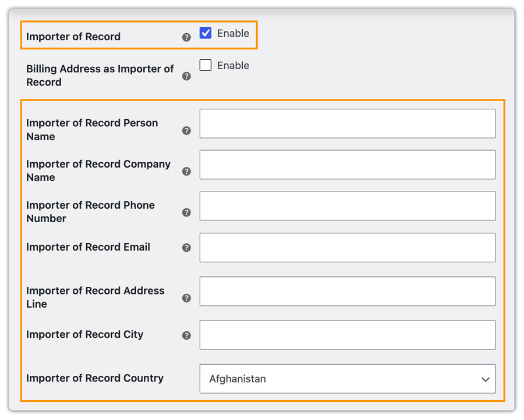Click the 'Importer of Record Address Line' label
The width and height of the screenshot is (524, 420).
click(x=95, y=297)
